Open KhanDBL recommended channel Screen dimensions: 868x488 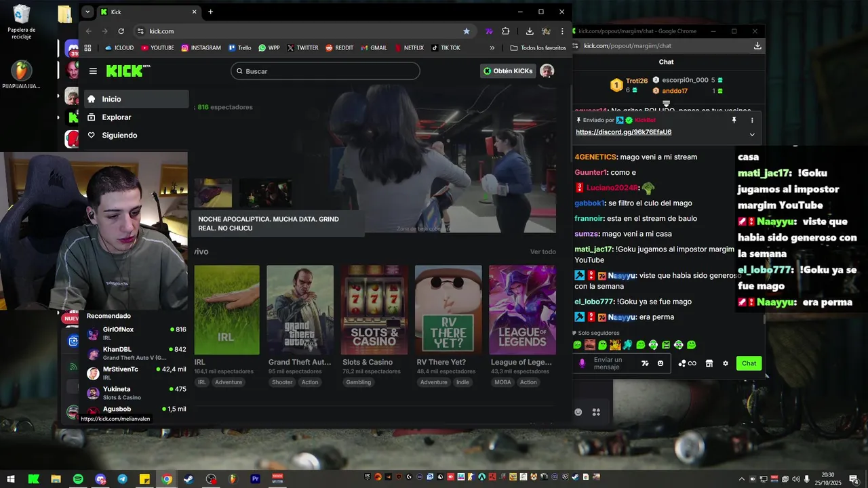(136, 353)
